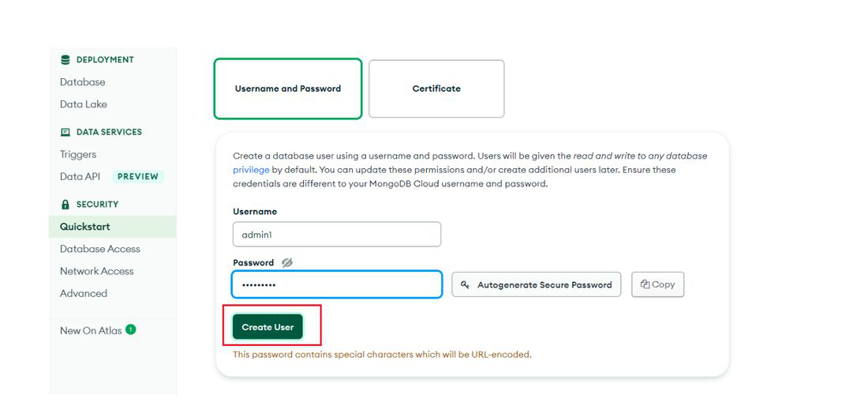Focus the Username input field
This screenshot has width=868, height=410.
[336, 235]
